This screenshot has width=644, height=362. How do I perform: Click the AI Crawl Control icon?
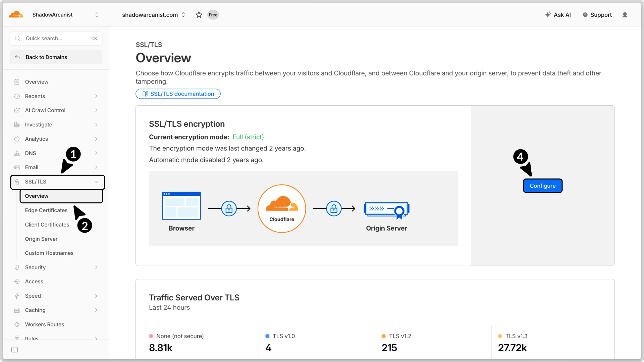click(x=17, y=110)
